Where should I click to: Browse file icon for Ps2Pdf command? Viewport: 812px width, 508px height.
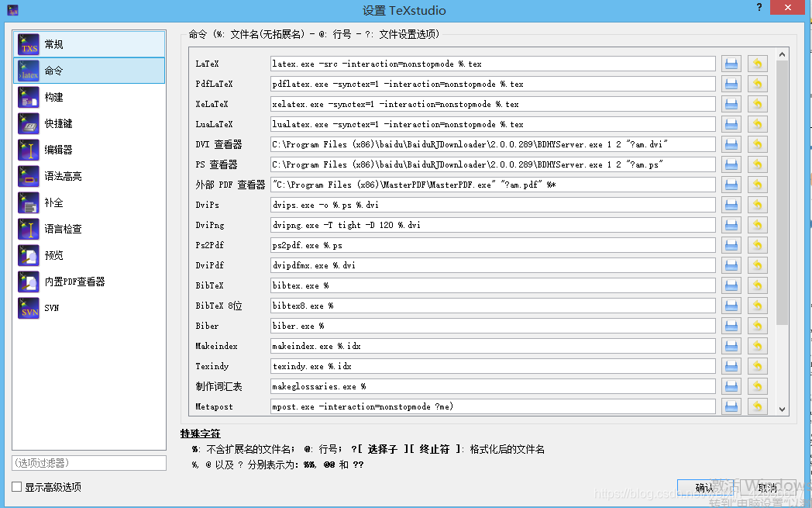coord(731,245)
